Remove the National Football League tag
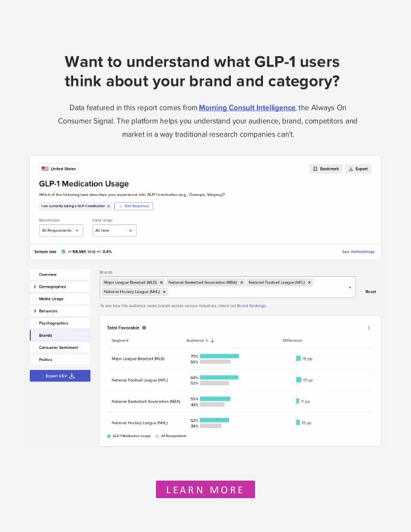411x532 pixels. [309, 282]
